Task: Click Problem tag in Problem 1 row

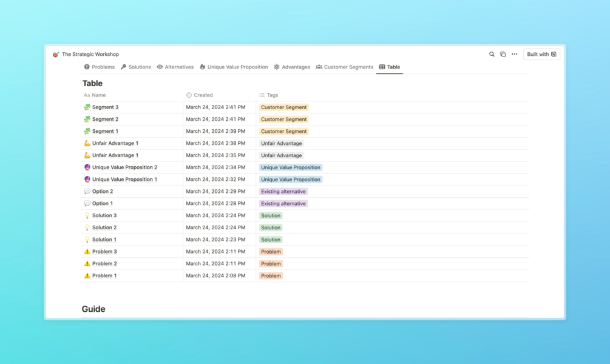Action: 271,276
